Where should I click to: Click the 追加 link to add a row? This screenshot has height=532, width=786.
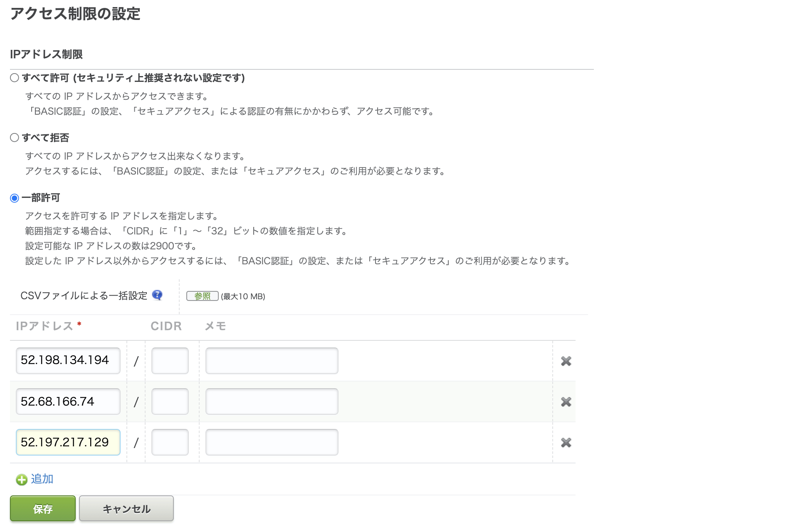42,479
